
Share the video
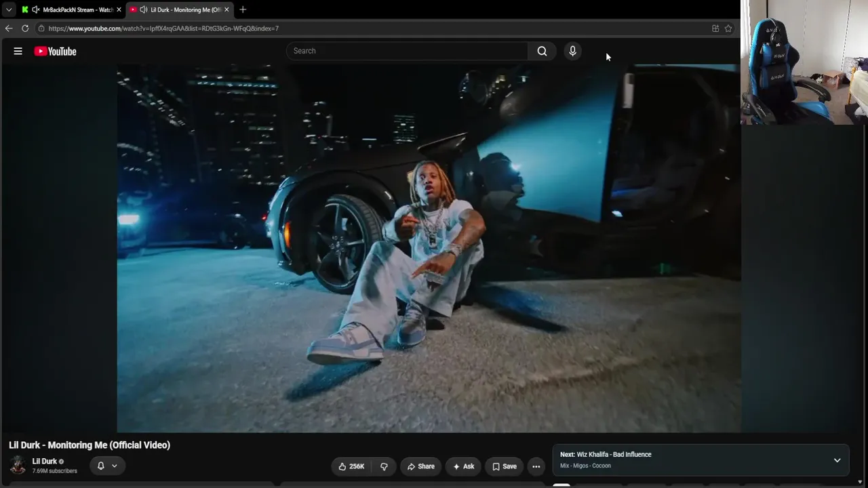click(420, 466)
